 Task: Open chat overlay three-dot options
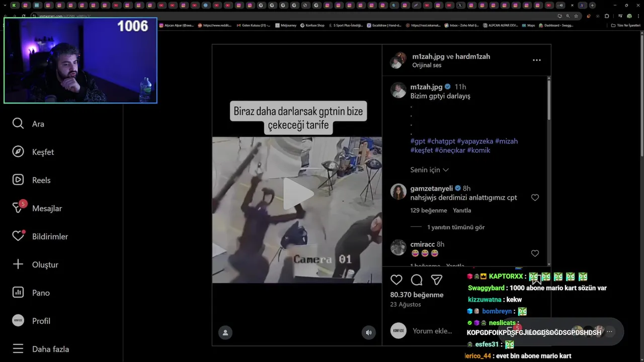click(x=609, y=331)
